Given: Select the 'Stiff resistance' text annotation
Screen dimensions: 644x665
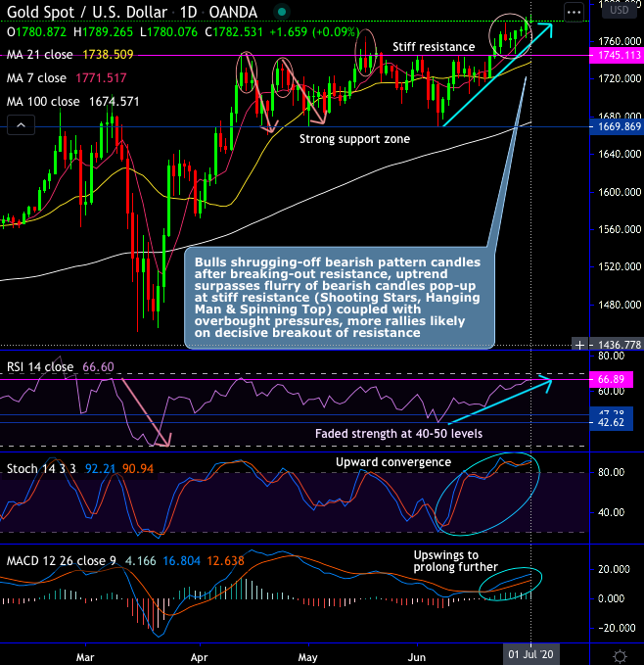Looking at the screenshot, I should [434, 47].
